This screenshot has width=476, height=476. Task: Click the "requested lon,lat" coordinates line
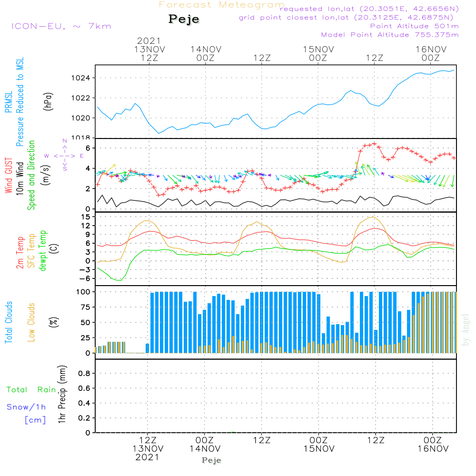pos(369,9)
